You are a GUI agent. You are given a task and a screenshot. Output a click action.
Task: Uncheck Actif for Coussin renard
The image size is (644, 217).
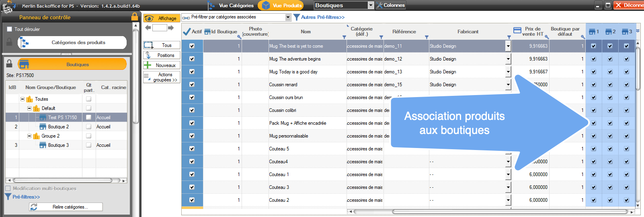pyautogui.click(x=192, y=84)
